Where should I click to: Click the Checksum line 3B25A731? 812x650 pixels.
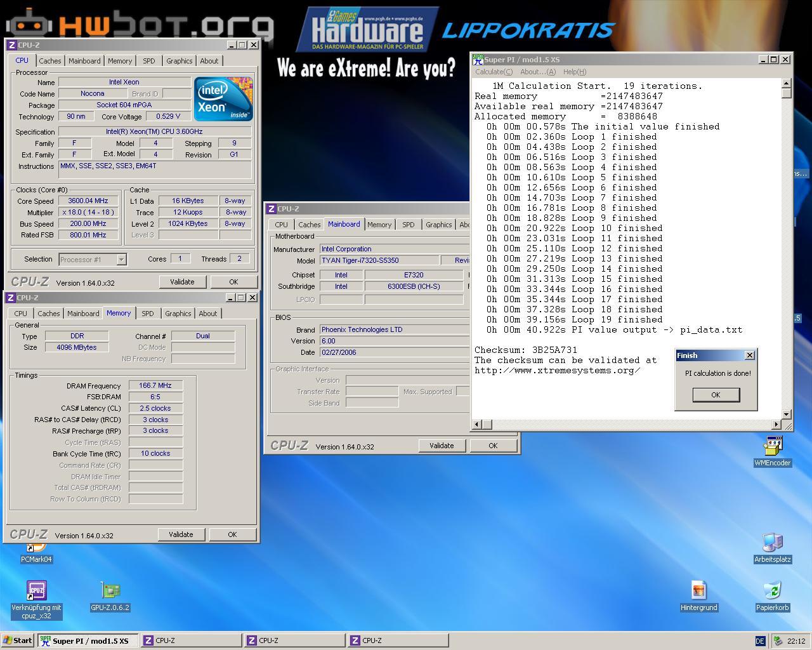click(526, 350)
